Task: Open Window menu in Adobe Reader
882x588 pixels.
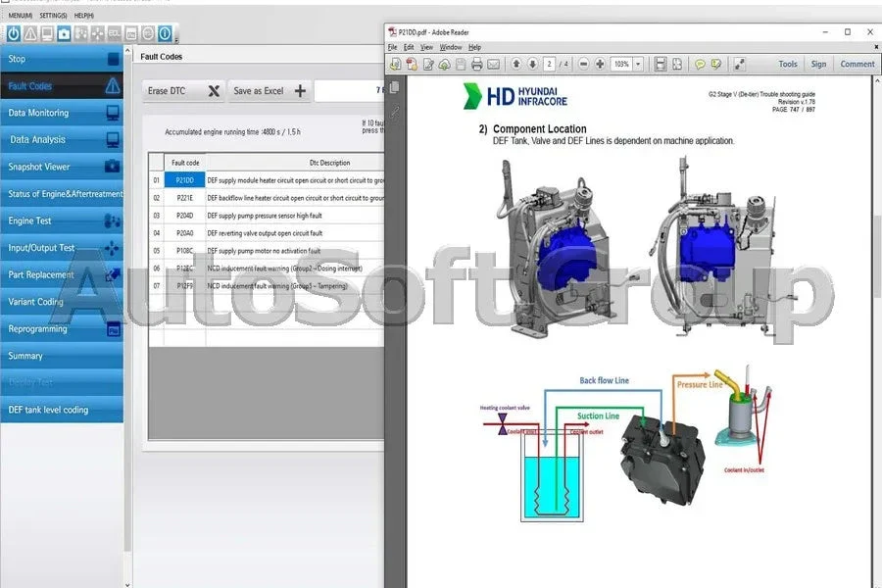Action: click(x=451, y=47)
